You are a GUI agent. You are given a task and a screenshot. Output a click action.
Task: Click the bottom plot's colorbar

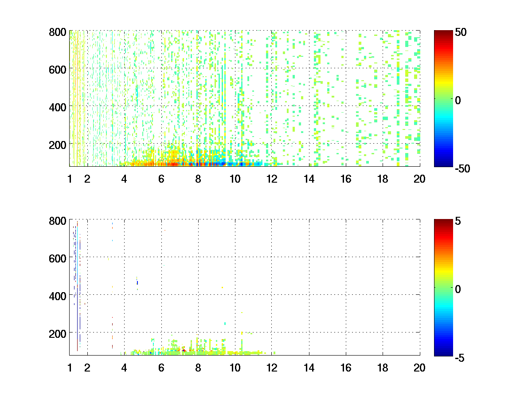coord(443,287)
